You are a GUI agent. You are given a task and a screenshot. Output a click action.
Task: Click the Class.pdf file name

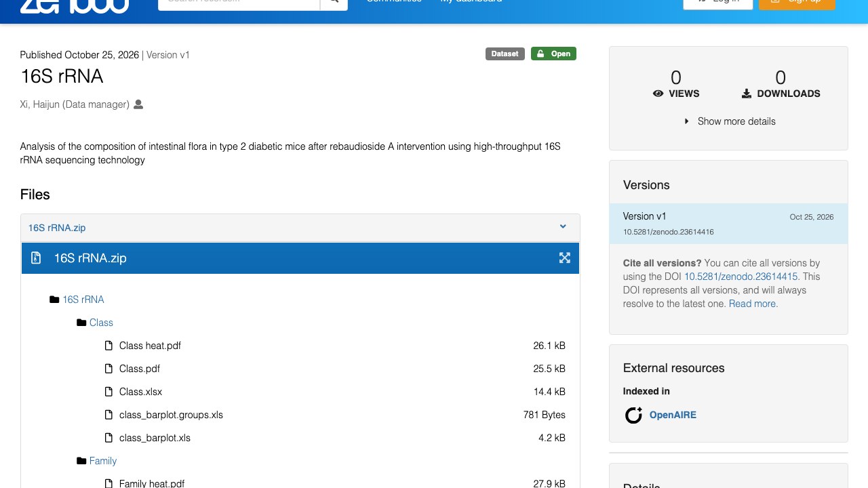click(x=140, y=369)
